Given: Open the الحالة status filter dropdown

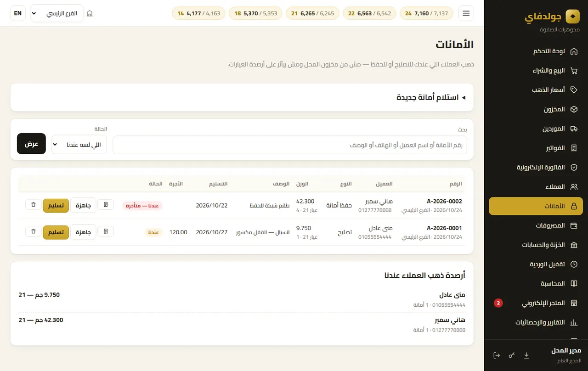Looking at the screenshot, I should point(79,145).
